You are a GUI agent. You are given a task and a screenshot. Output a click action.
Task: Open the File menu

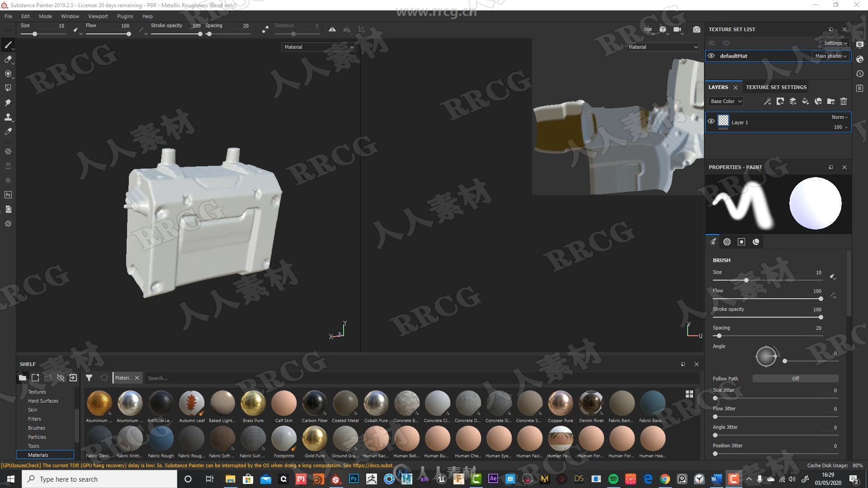tap(8, 16)
